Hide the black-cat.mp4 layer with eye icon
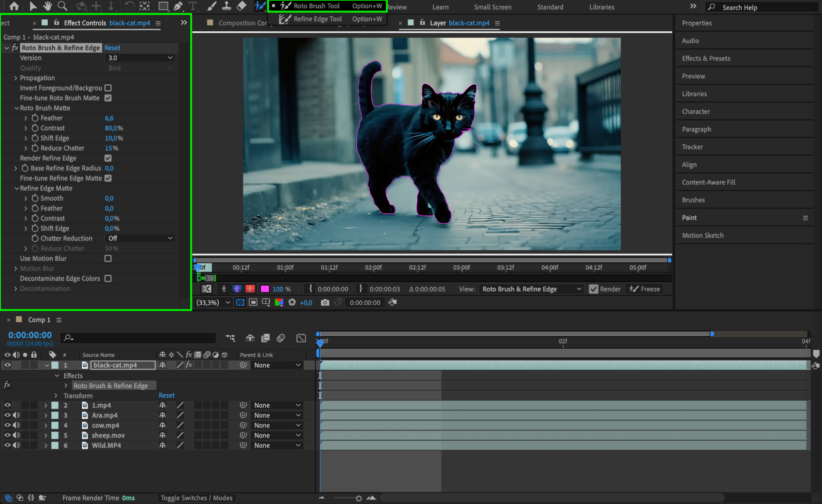This screenshot has width=822, height=504. point(7,365)
